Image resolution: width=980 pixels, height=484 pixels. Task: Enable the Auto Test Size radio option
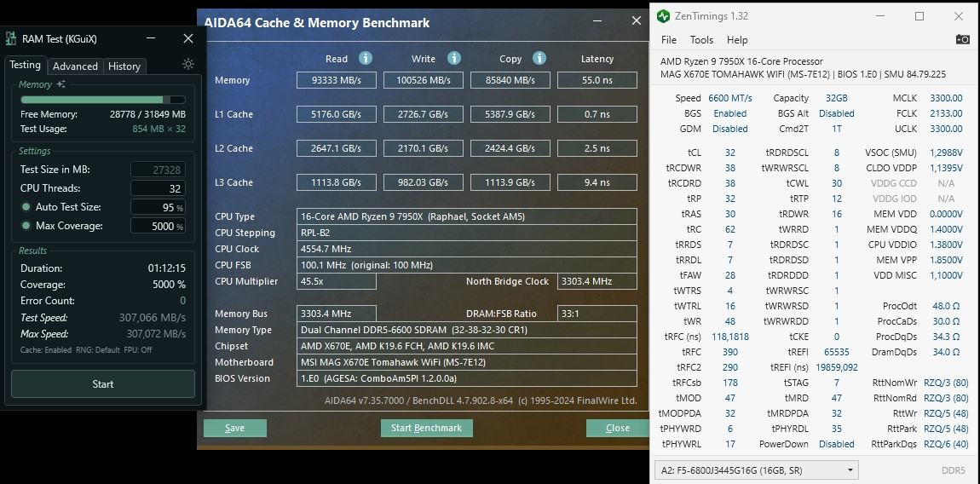pyautogui.click(x=26, y=207)
